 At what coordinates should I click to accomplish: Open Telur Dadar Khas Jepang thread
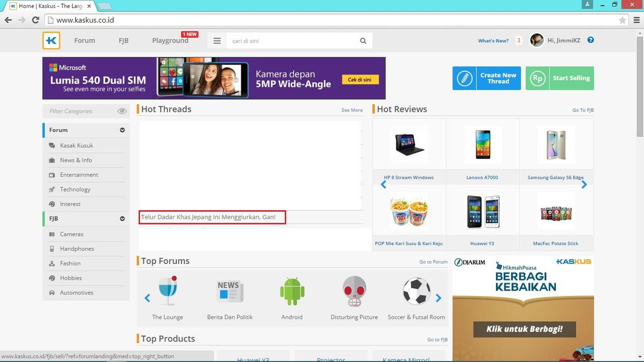[208, 217]
